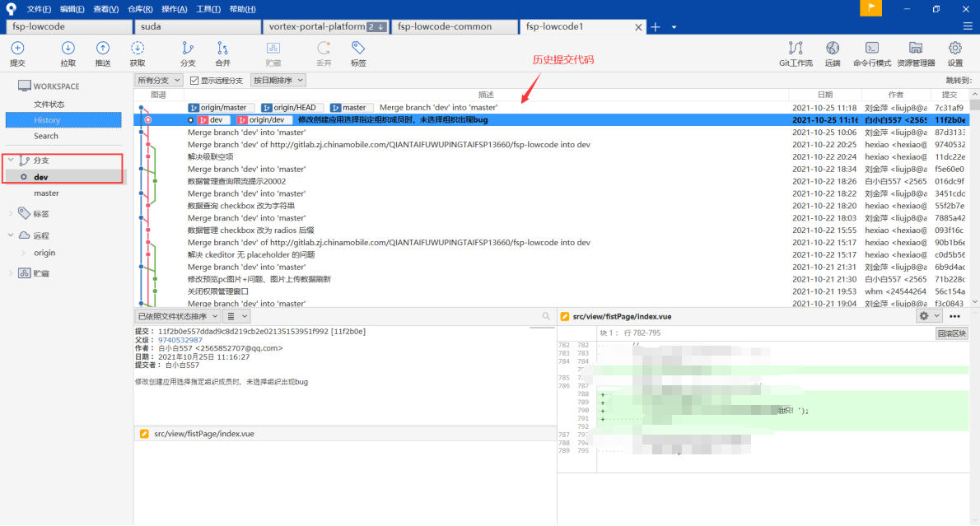The height and width of the screenshot is (526, 980).
Task: Click the hamburger menu icon at top right
Action: (968, 26)
